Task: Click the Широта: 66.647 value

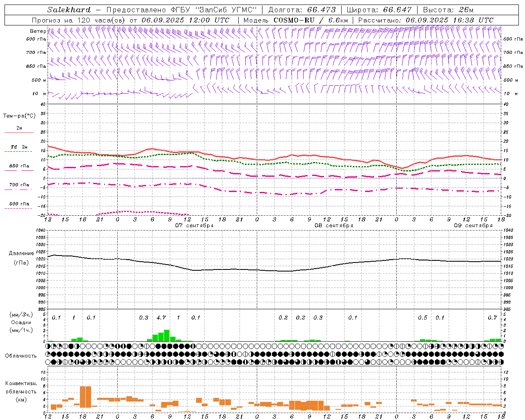Action: click(x=379, y=10)
